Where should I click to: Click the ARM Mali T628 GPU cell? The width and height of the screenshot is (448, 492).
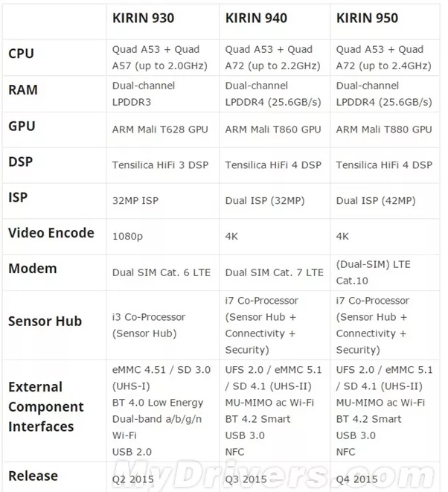coord(160,130)
